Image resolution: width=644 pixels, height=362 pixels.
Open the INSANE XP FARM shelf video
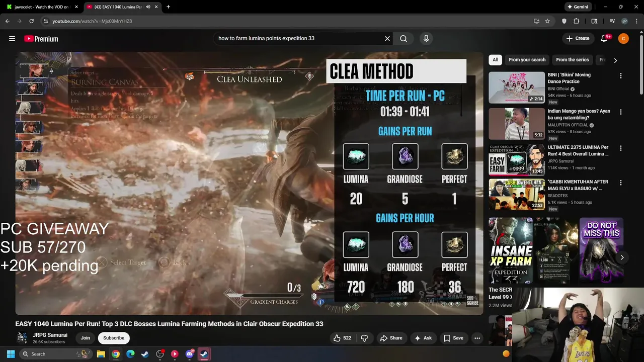[510, 250]
